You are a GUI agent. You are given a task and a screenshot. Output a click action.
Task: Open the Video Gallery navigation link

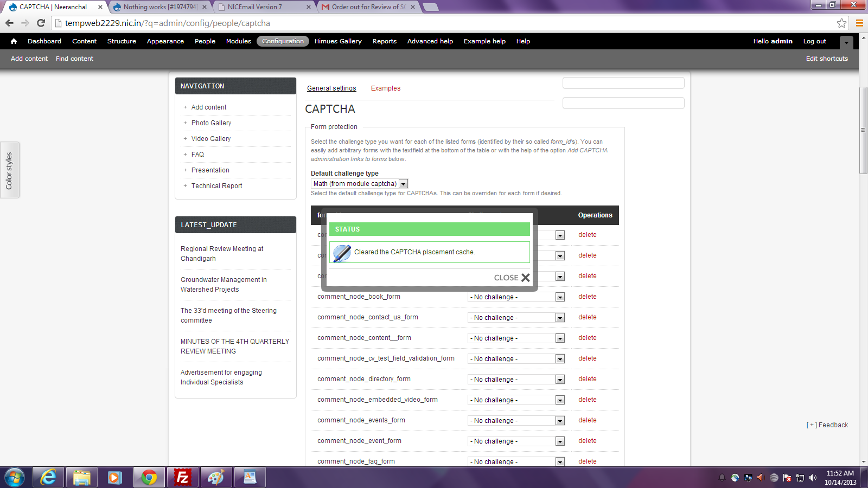click(210, 139)
